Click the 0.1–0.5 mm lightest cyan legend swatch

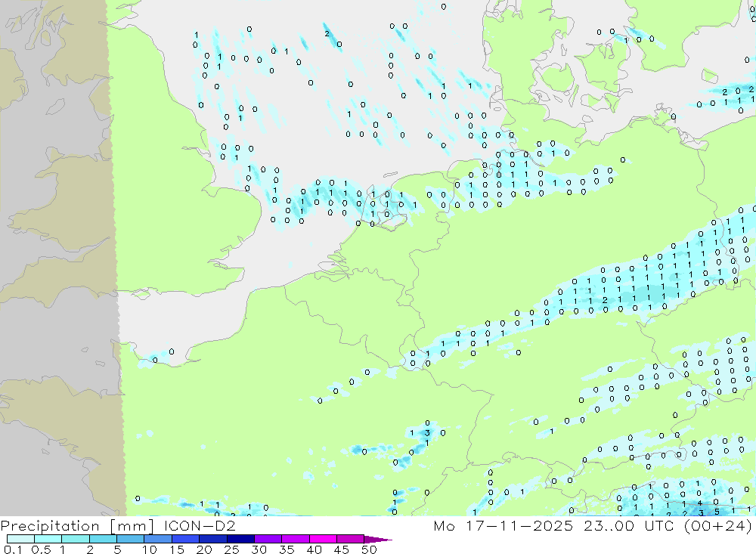20,539
